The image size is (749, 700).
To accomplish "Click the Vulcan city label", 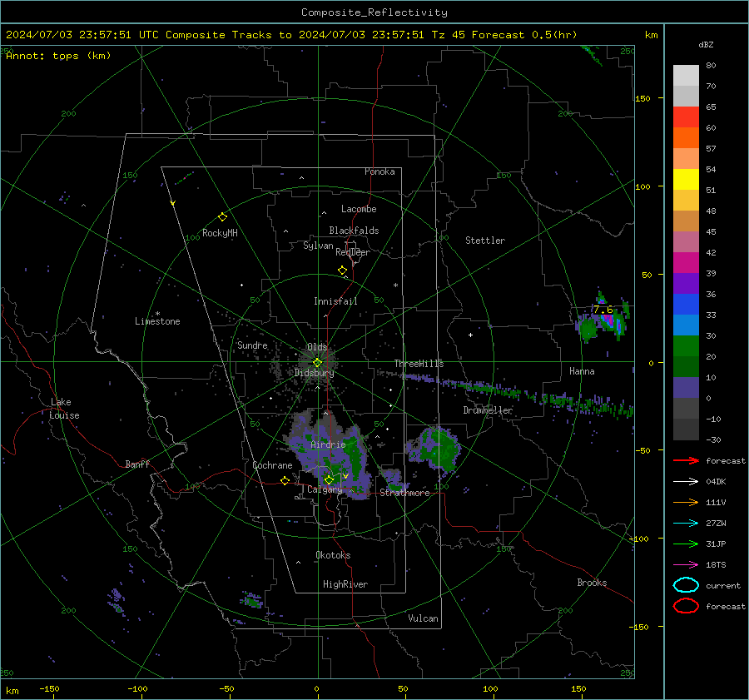I will point(423,618).
